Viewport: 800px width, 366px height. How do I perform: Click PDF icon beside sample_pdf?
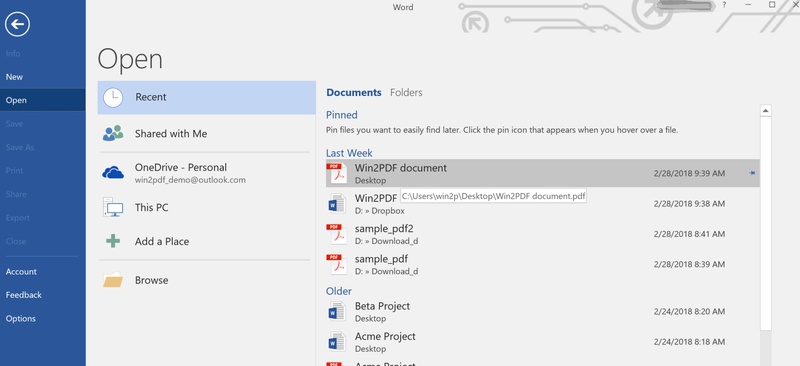[x=337, y=264]
